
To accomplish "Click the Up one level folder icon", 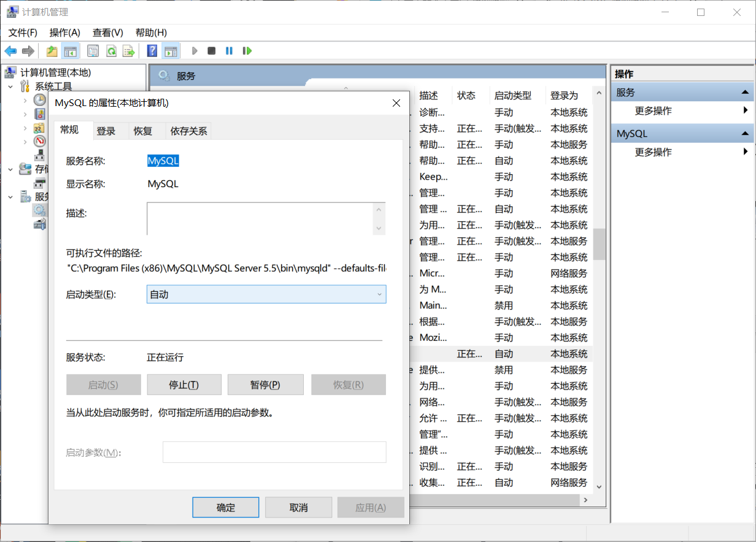I will (52, 51).
